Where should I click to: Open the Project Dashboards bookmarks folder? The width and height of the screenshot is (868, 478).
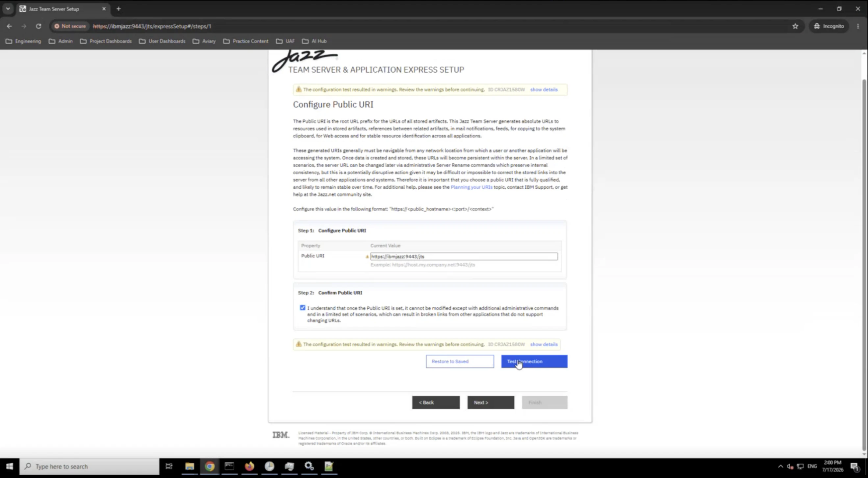106,41
